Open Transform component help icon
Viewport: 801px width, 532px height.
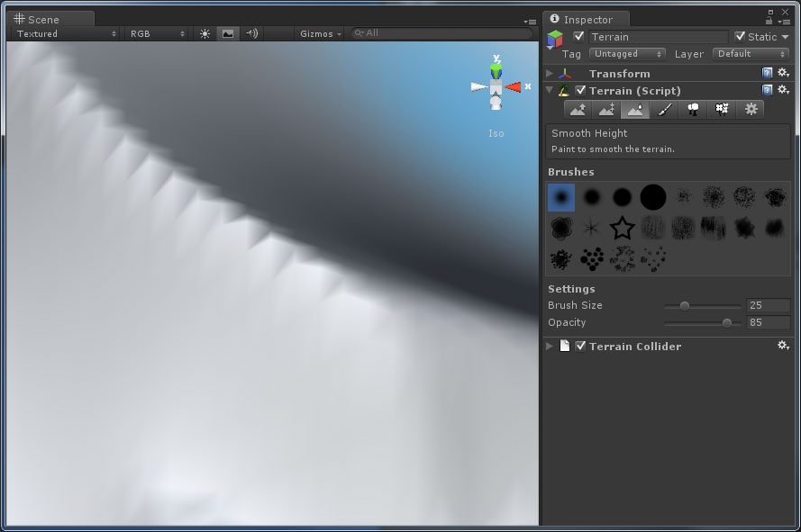(767, 73)
